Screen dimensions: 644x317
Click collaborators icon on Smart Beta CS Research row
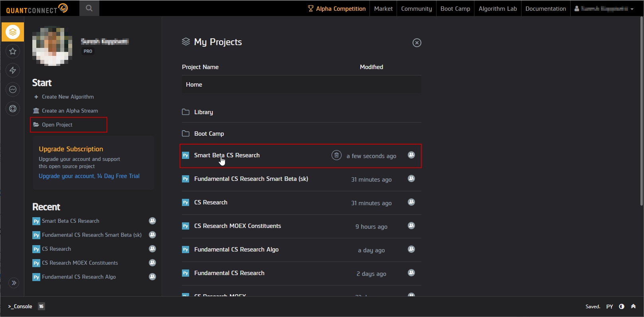pos(411,155)
